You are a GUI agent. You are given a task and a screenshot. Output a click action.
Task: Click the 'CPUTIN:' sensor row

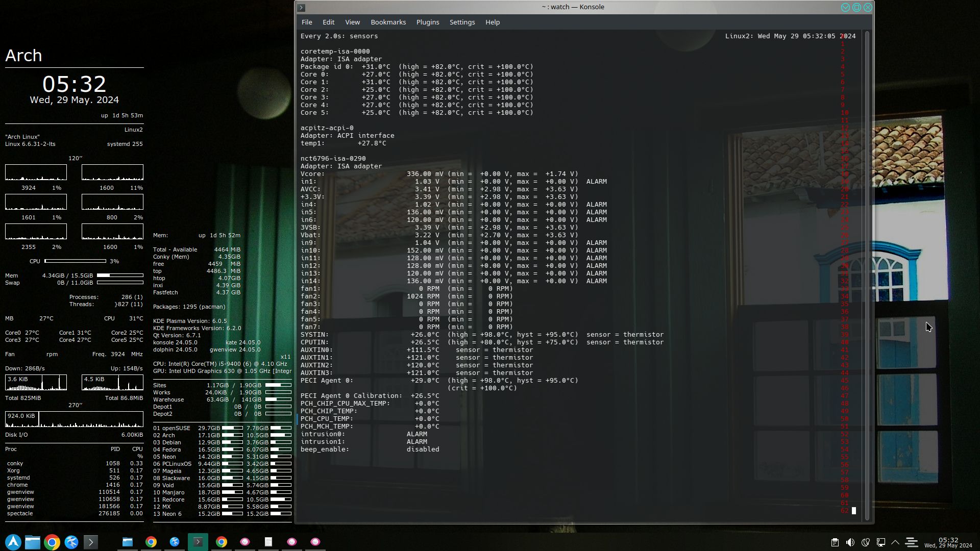click(x=482, y=342)
